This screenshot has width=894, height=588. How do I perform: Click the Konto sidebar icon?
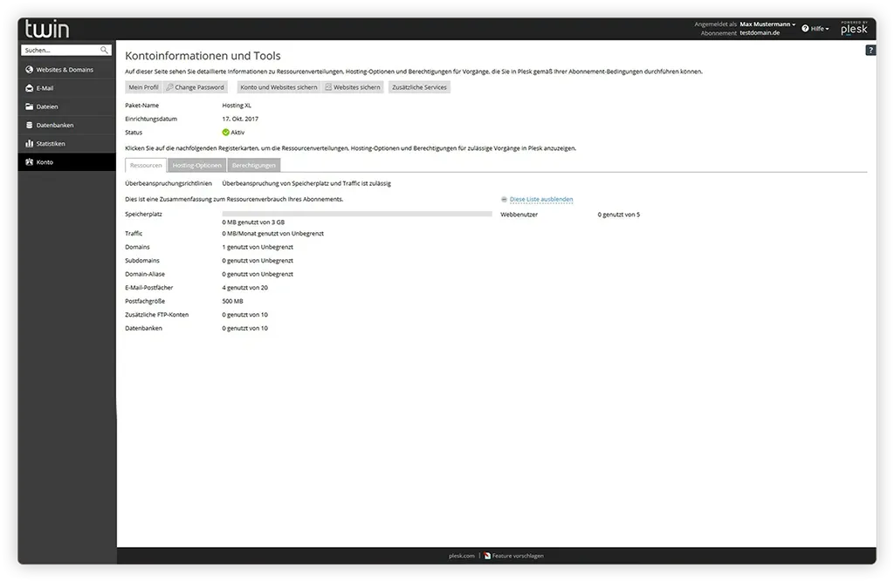29,161
